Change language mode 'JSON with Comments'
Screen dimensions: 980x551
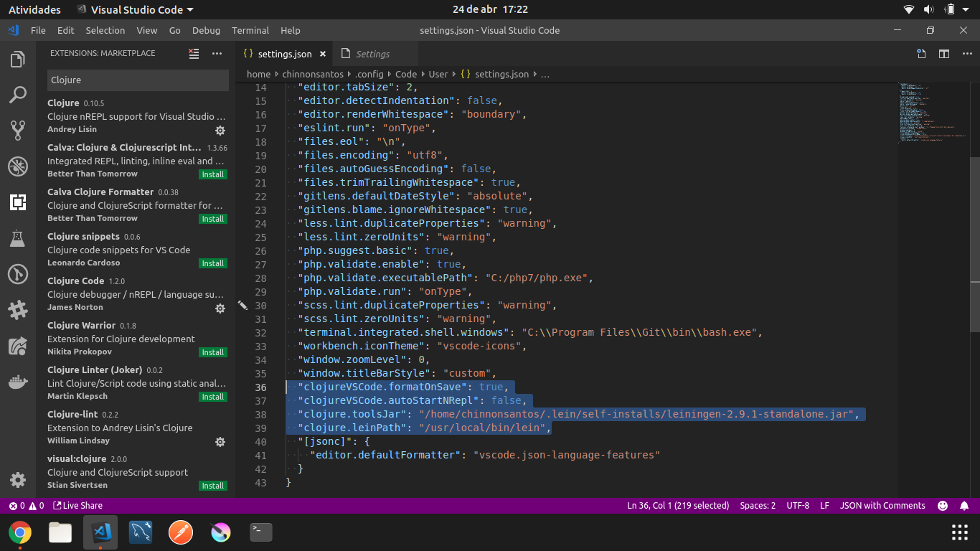(882, 505)
